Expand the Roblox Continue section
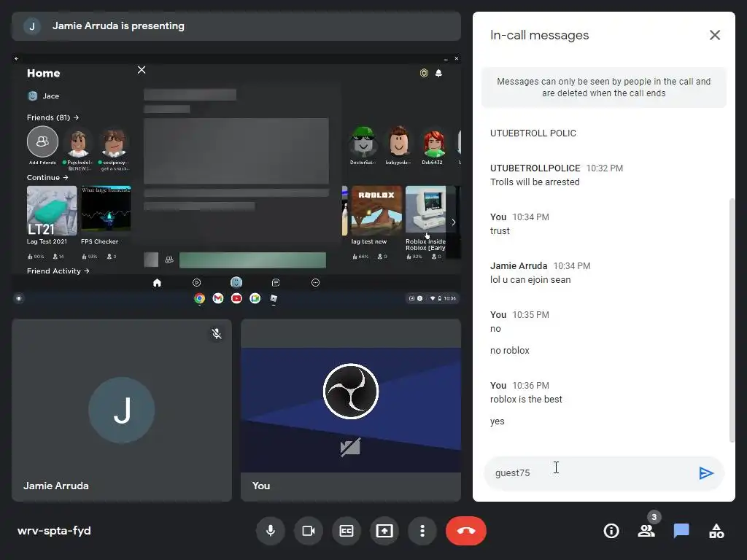 point(47,177)
